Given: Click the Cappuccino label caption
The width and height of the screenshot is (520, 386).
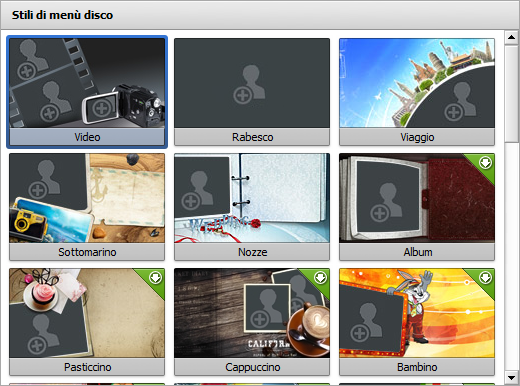Looking at the screenshot, I should 252,367.
